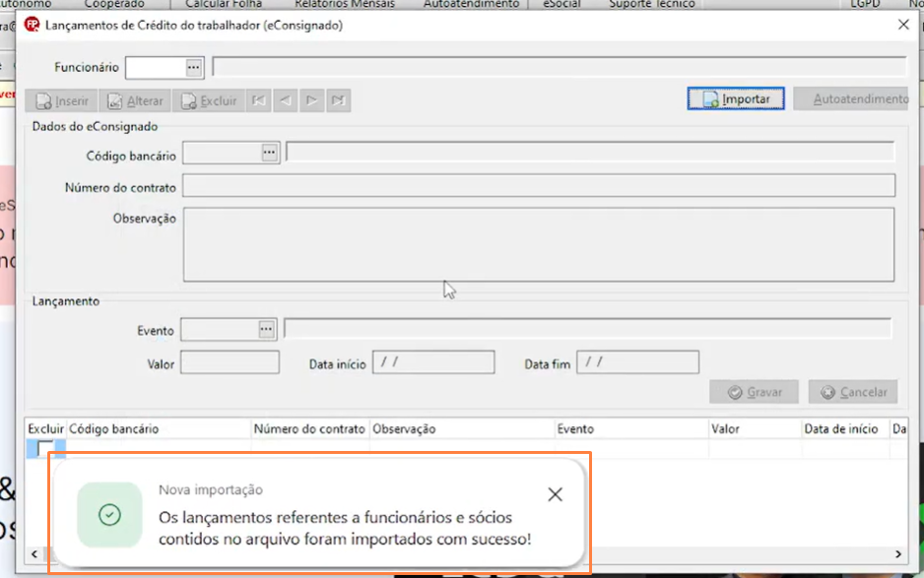This screenshot has width=924, height=578.
Task: Open Evento lookup ellipsis button
Action: point(266,329)
